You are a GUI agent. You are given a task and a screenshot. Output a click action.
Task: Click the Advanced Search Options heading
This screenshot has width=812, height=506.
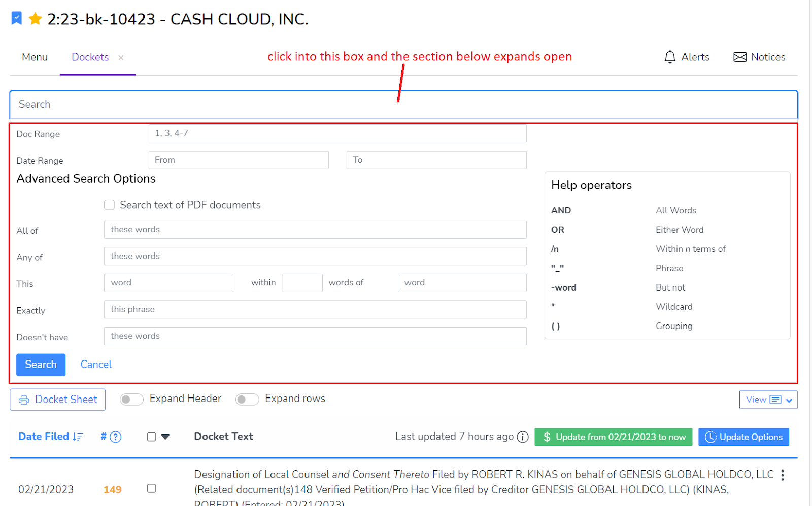pos(86,178)
